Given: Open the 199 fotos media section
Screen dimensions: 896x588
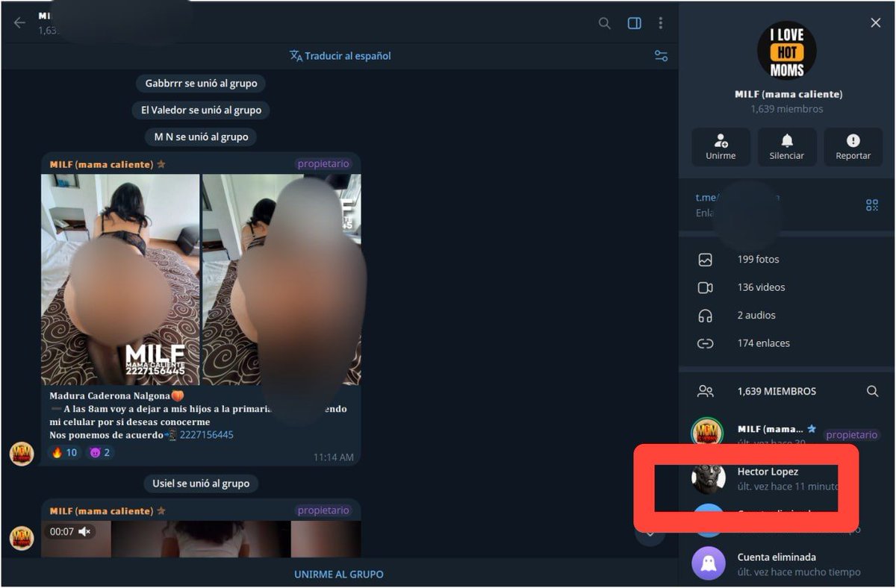Looking at the screenshot, I should [787, 260].
